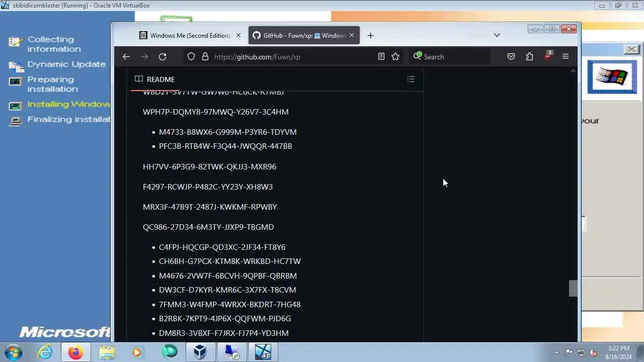Open the network tray icon
This screenshot has width=644, height=362.
581,352
